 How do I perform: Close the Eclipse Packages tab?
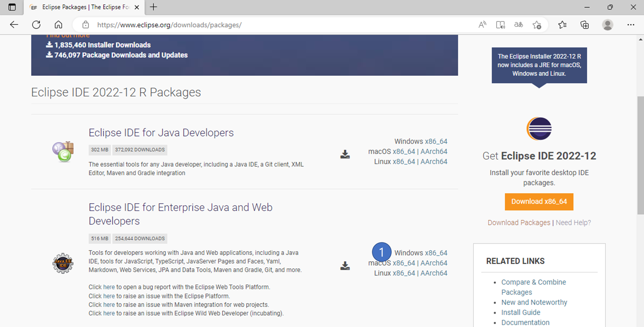[x=137, y=7]
